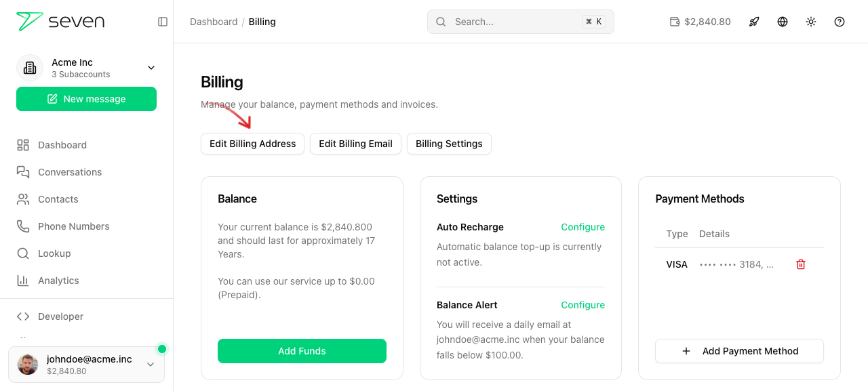Focus the Search input field
The height and width of the screenshot is (391, 868).
[515, 22]
